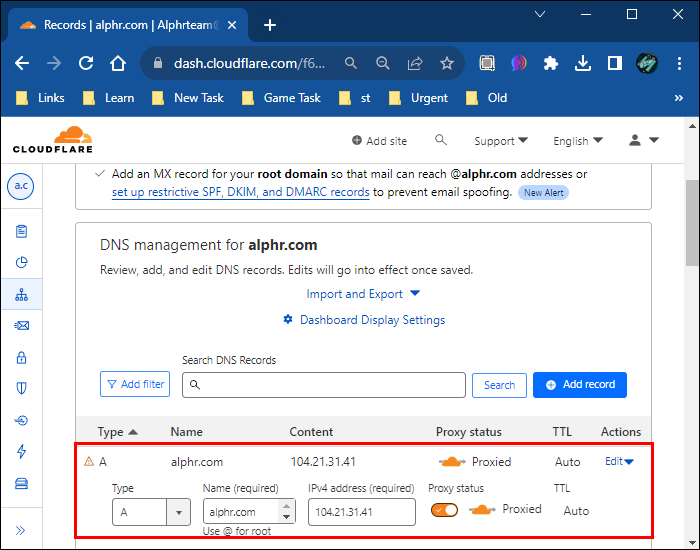Open the Extensions puzzle piece menu
Screen dimensions: 700x550
[x=550, y=63]
